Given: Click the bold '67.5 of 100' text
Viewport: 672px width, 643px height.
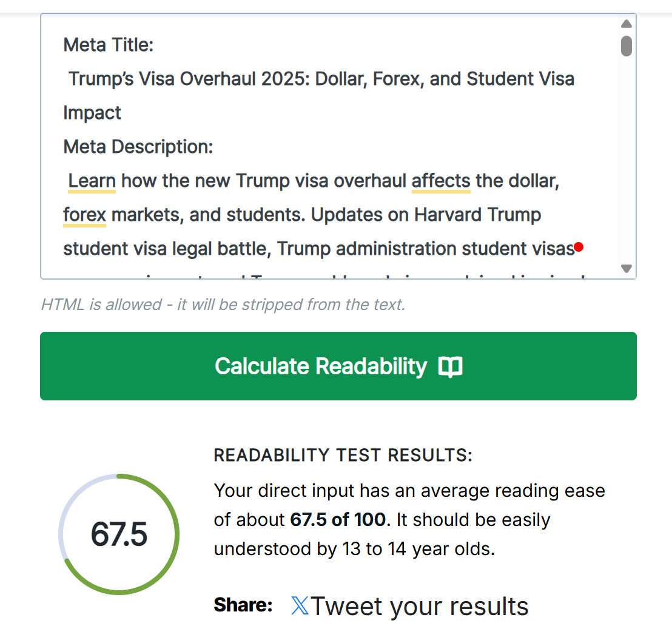Looking at the screenshot, I should [x=338, y=520].
